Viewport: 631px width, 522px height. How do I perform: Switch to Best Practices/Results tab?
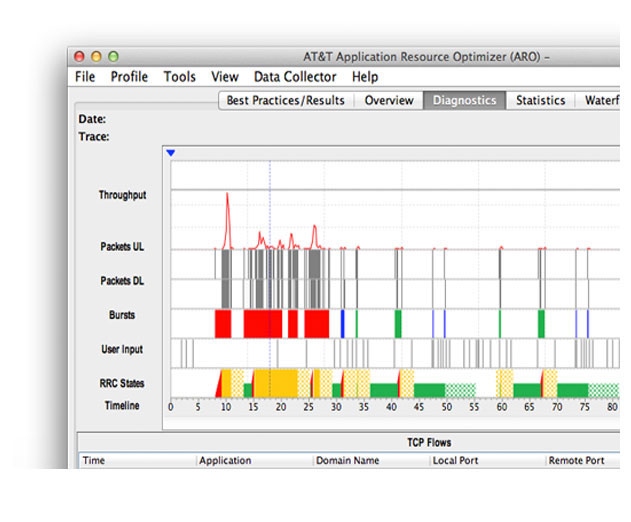(x=286, y=100)
